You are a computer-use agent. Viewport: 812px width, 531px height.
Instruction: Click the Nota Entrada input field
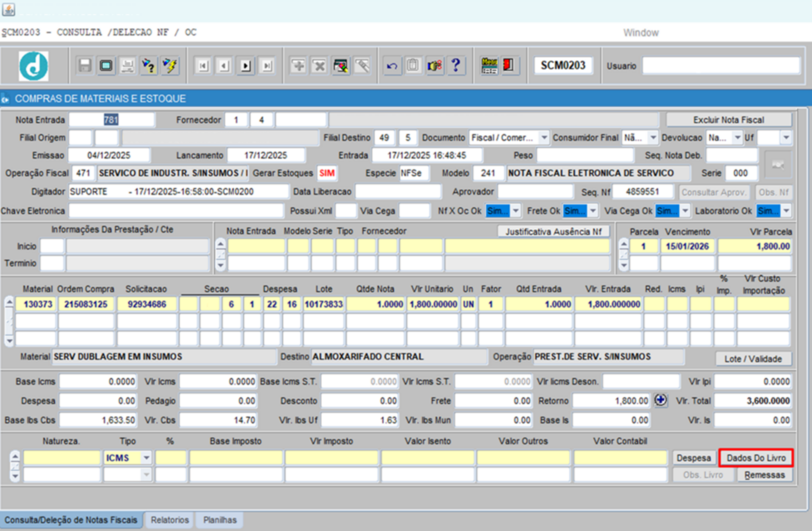click(111, 120)
